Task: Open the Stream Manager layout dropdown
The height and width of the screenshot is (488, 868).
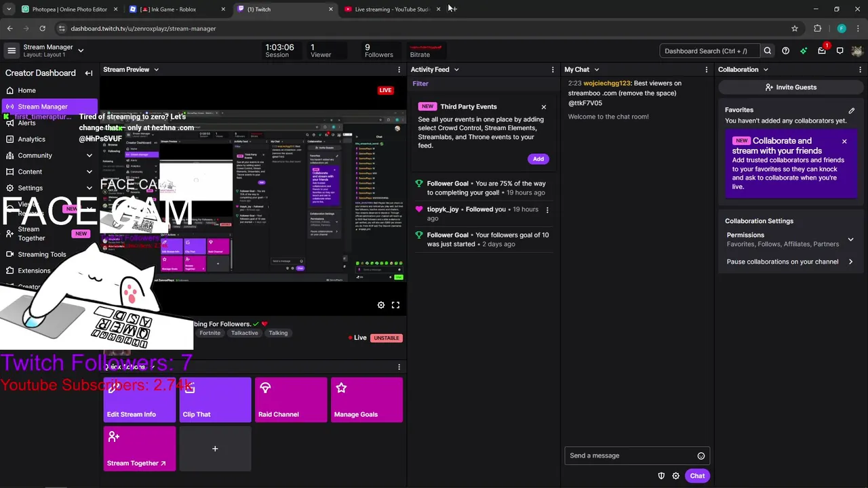Action: click(81, 50)
